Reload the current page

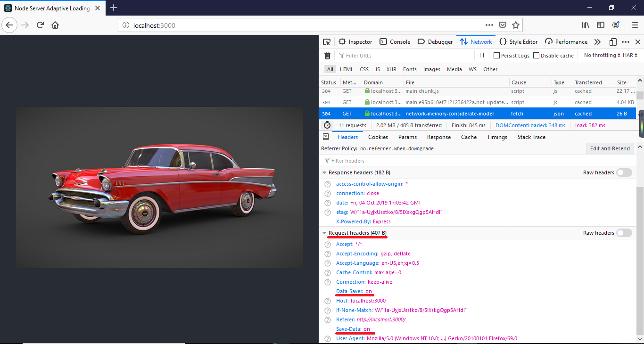(x=40, y=25)
